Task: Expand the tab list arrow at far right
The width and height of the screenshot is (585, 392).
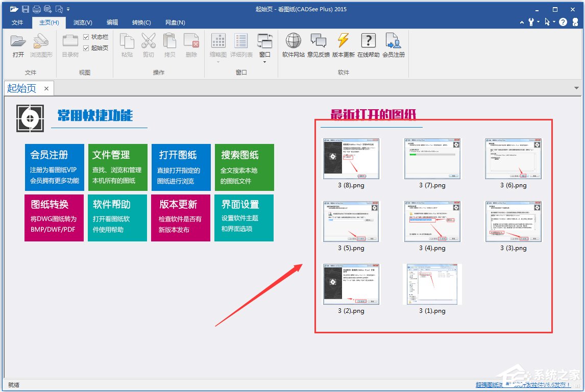Action: [x=577, y=88]
